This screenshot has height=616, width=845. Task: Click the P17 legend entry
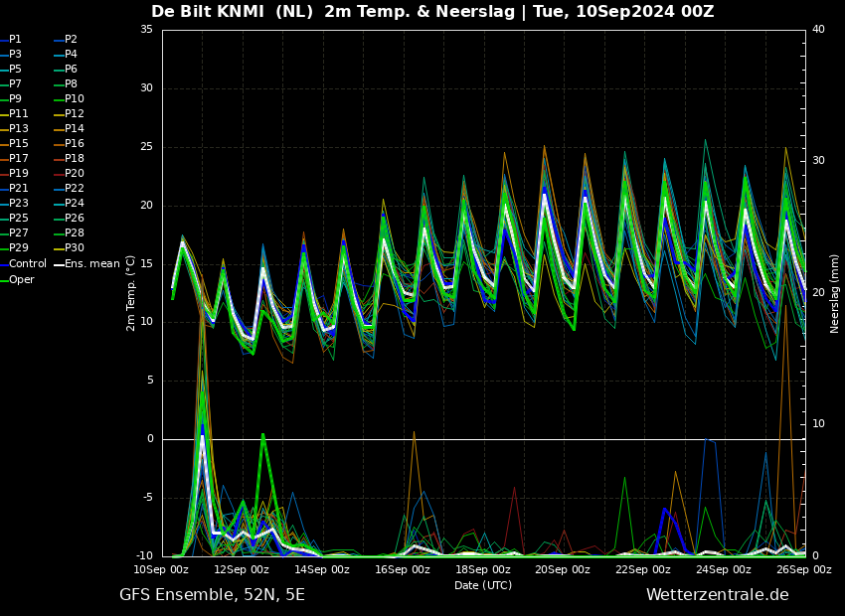pos(19,159)
